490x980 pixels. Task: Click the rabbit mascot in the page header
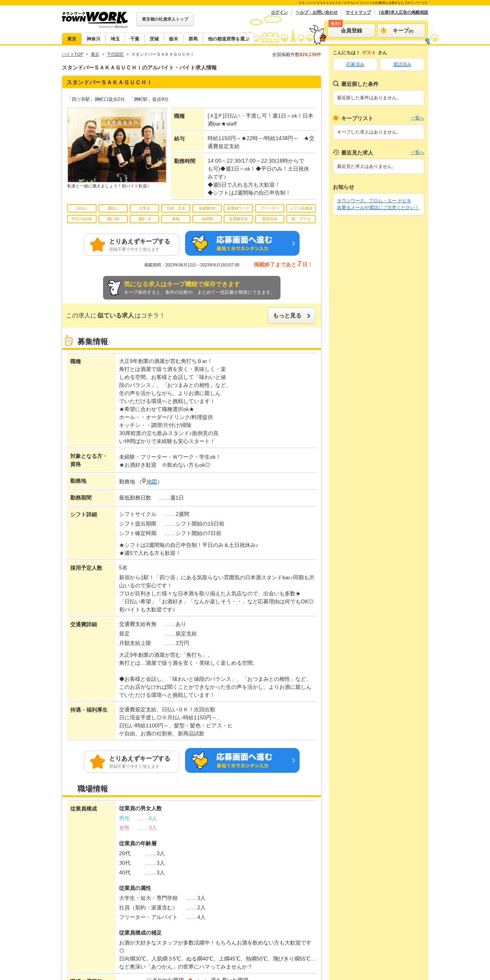318,34
